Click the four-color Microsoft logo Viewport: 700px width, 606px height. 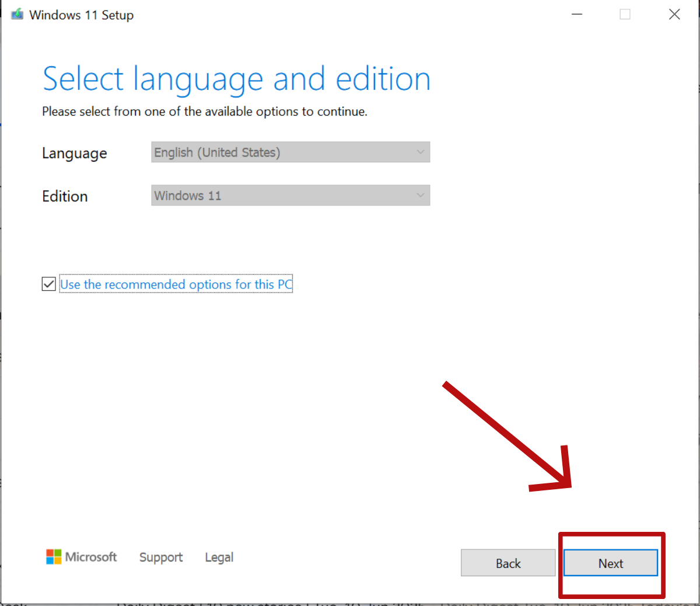[54, 557]
